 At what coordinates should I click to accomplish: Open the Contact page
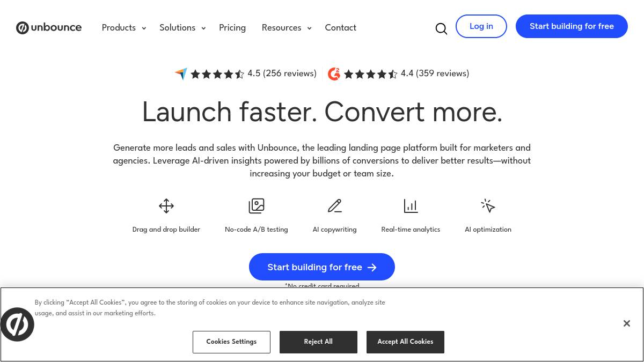[x=340, y=28]
